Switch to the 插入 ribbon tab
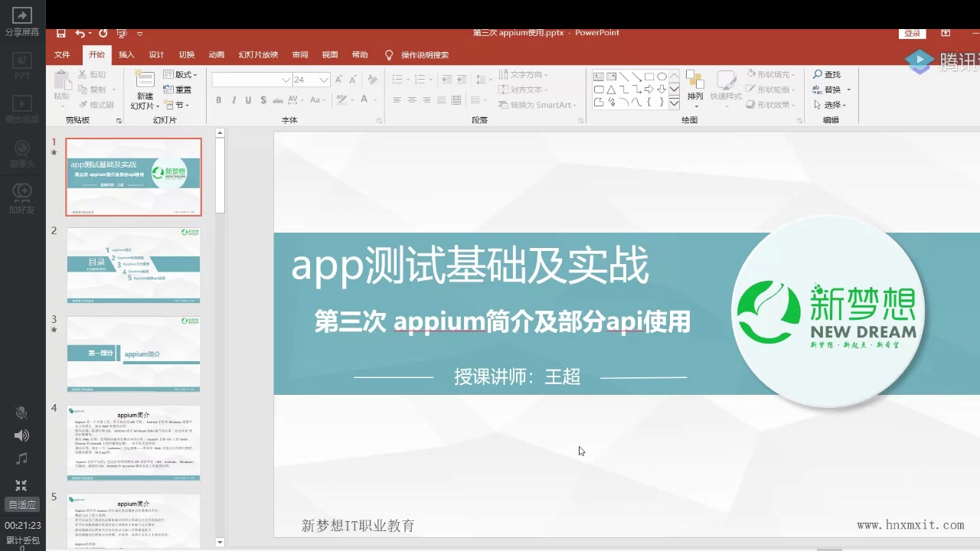Image resolution: width=980 pixels, height=551 pixels. (126, 54)
